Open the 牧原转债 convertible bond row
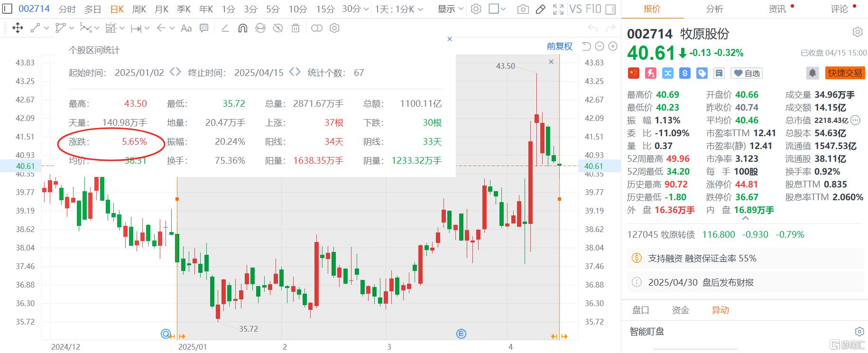868x353 pixels. (744, 234)
